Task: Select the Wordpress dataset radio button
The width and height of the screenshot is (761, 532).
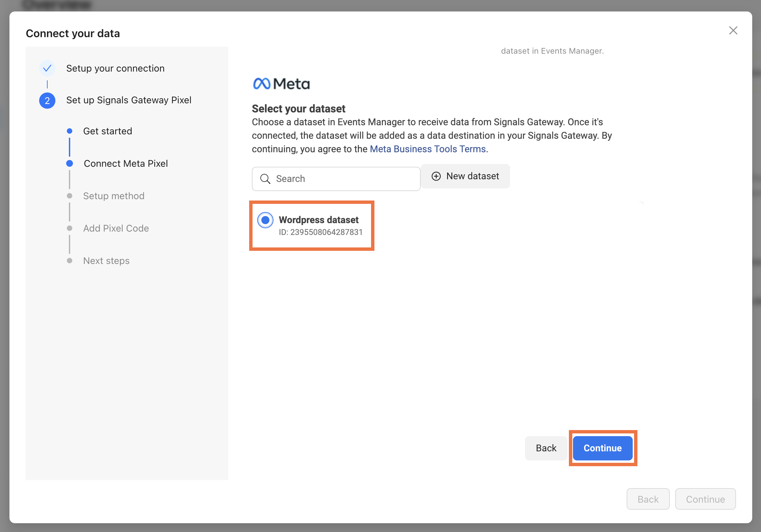Action: (x=265, y=220)
